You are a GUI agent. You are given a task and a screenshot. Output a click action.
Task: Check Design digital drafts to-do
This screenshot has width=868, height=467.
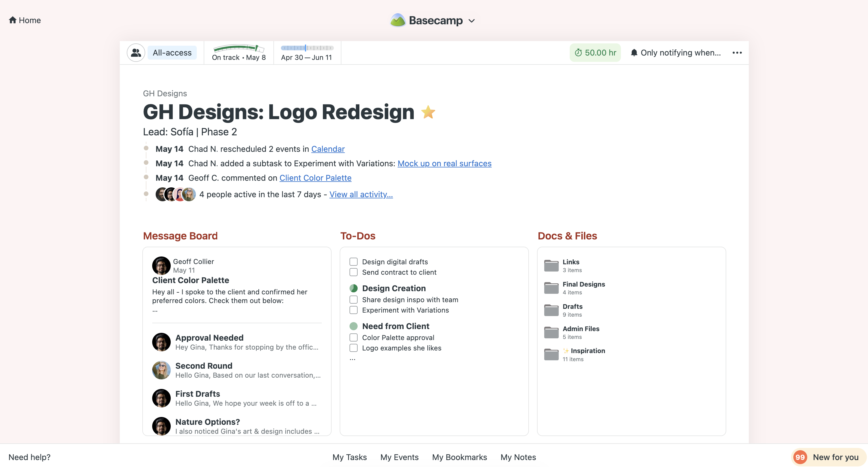[x=354, y=262]
